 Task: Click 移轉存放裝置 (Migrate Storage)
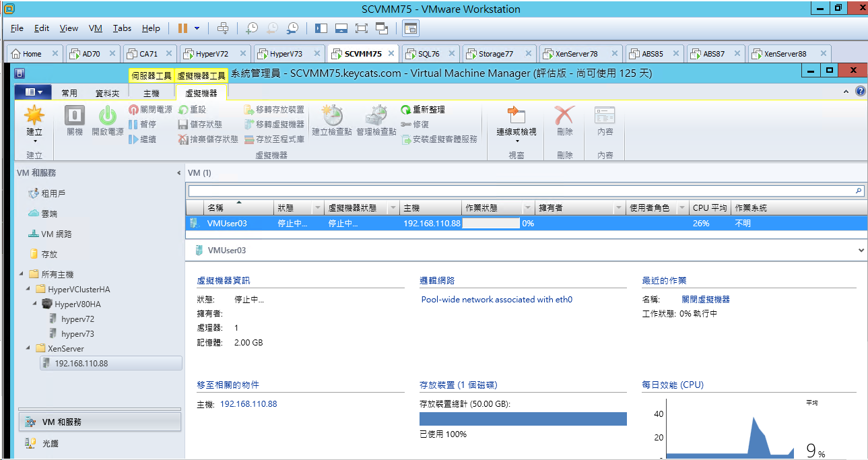pos(274,109)
